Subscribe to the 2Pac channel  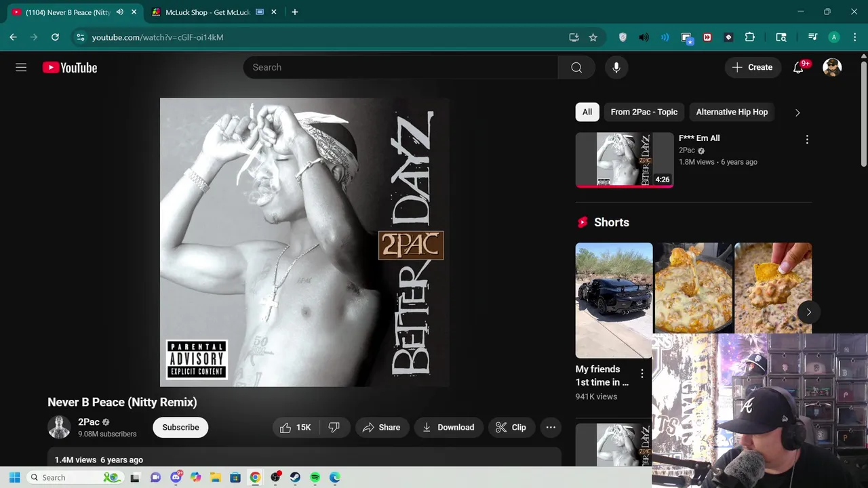pyautogui.click(x=180, y=427)
